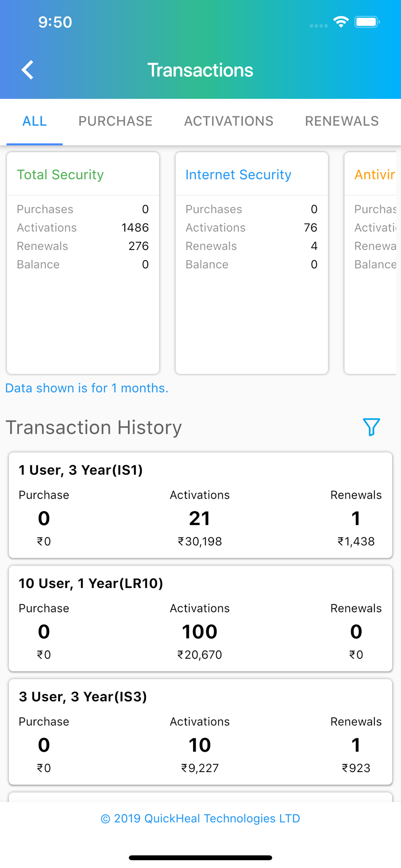Tap the Total Security heading
The image size is (401, 868).
[60, 174]
